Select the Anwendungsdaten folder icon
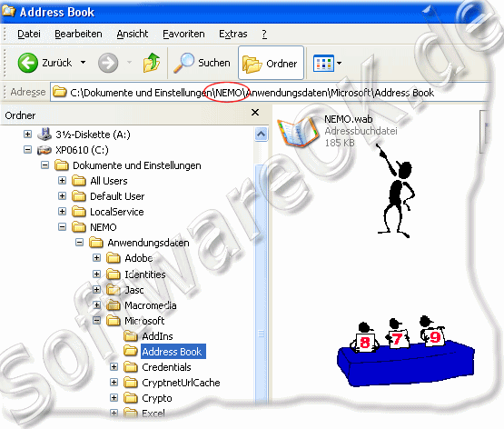The image size is (504, 429). (95, 243)
